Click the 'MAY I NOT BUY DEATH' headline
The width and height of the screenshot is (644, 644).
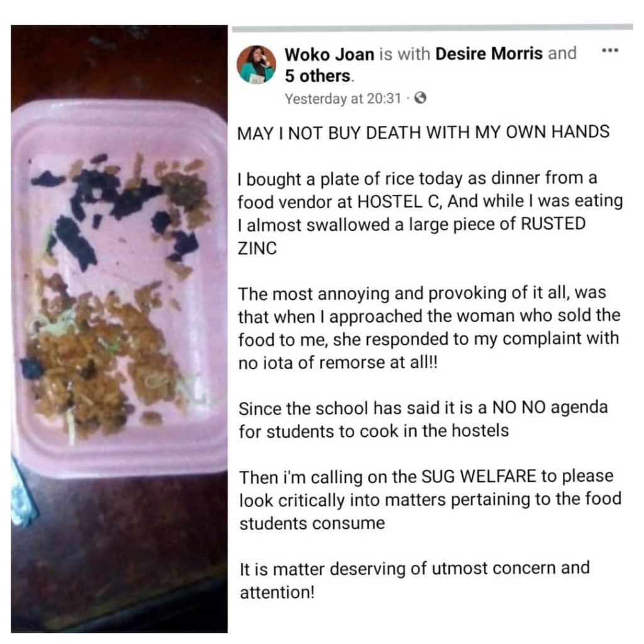pyautogui.click(x=423, y=132)
